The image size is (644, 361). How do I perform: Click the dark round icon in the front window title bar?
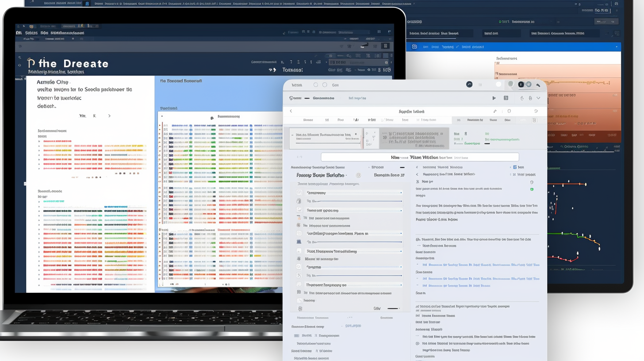click(x=469, y=84)
